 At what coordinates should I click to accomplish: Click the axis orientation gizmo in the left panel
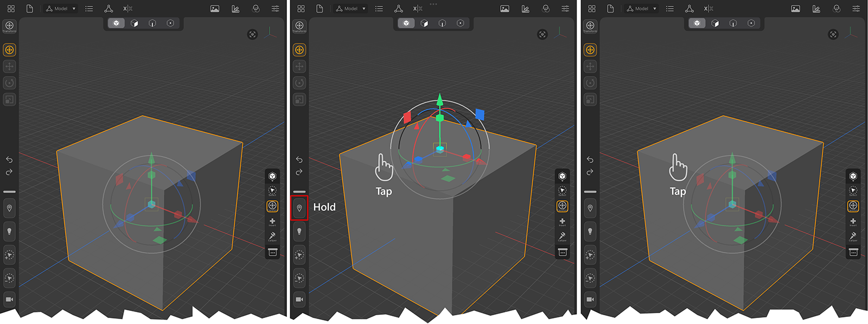(270, 33)
